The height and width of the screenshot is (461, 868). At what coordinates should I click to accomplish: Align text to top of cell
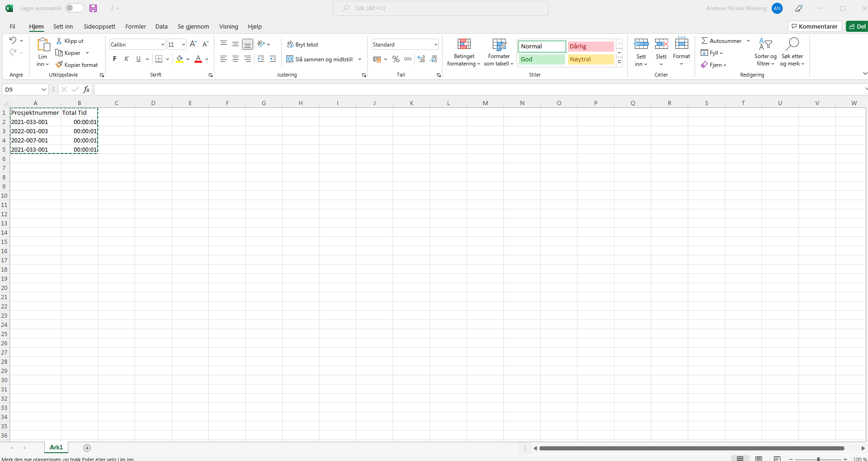224,44
